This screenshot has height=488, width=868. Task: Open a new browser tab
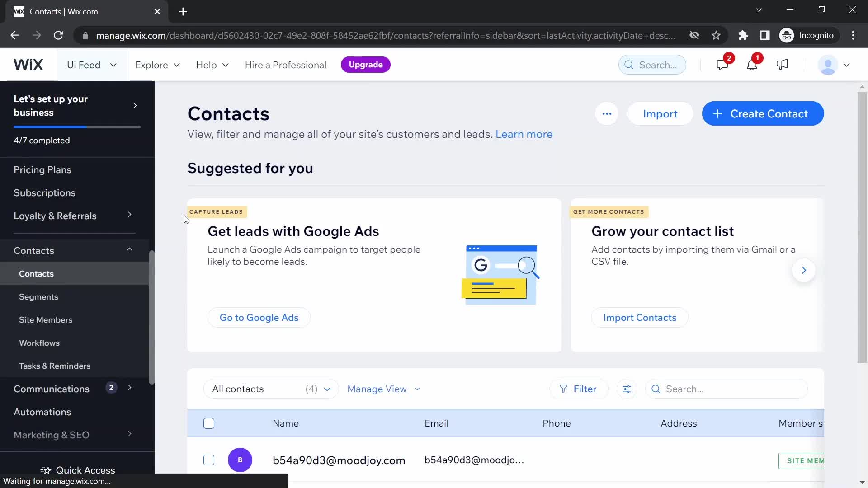coord(183,12)
